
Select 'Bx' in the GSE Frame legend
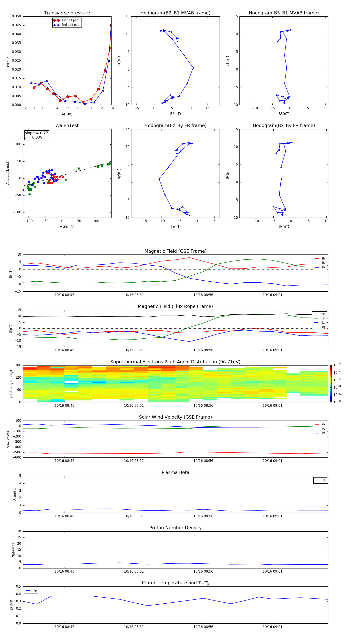pyautogui.click(x=320, y=259)
